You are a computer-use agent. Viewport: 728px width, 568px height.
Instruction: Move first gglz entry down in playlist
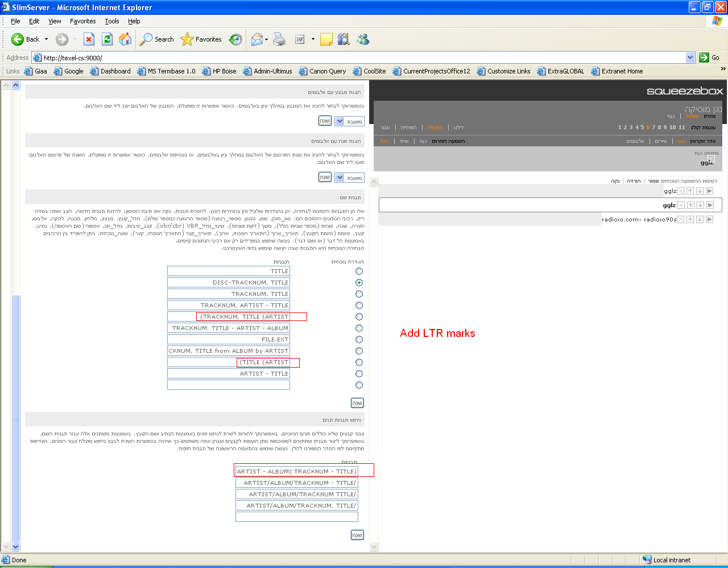tap(700, 191)
